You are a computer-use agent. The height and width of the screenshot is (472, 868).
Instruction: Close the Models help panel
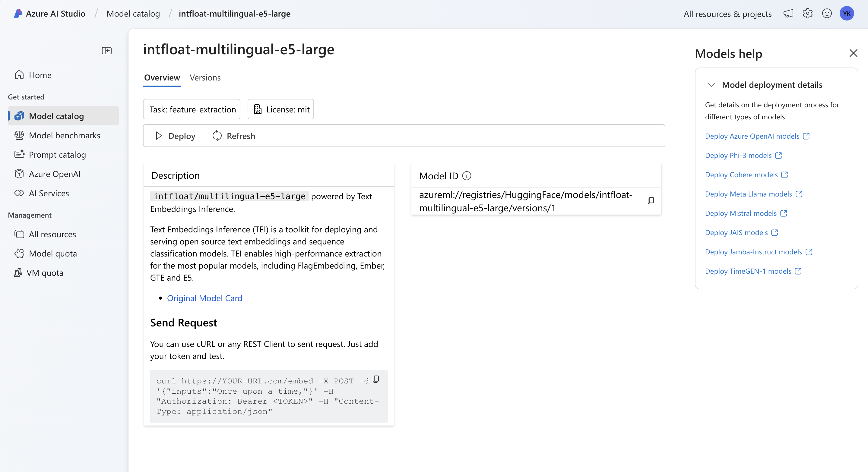point(853,53)
